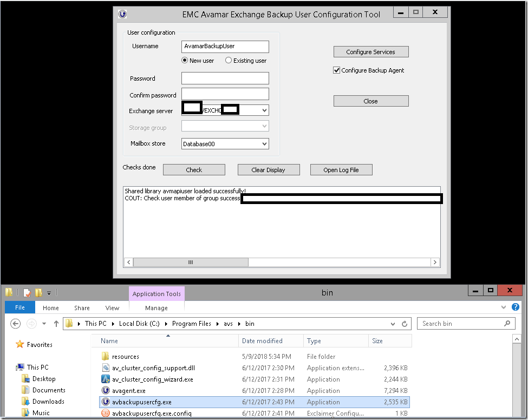Click the Properties icon in Explorer quick access toolbar
Image resolution: width=528 pixels, height=420 pixels.
click(x=27, y=293)
